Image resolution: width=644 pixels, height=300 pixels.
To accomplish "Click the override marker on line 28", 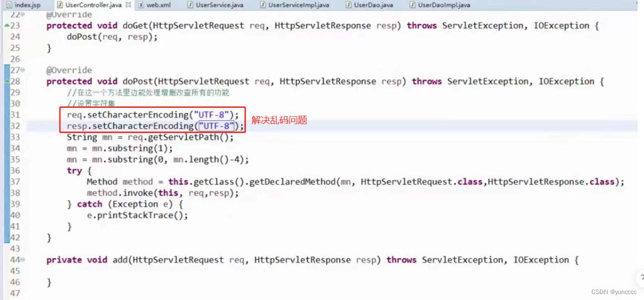I will tap(6, 81).
